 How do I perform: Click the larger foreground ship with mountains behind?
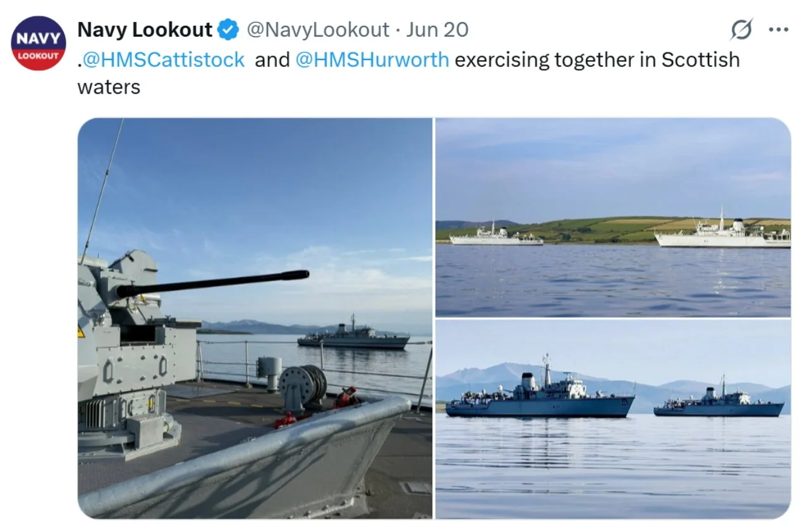pyautogui.click(x=539, y=389)
